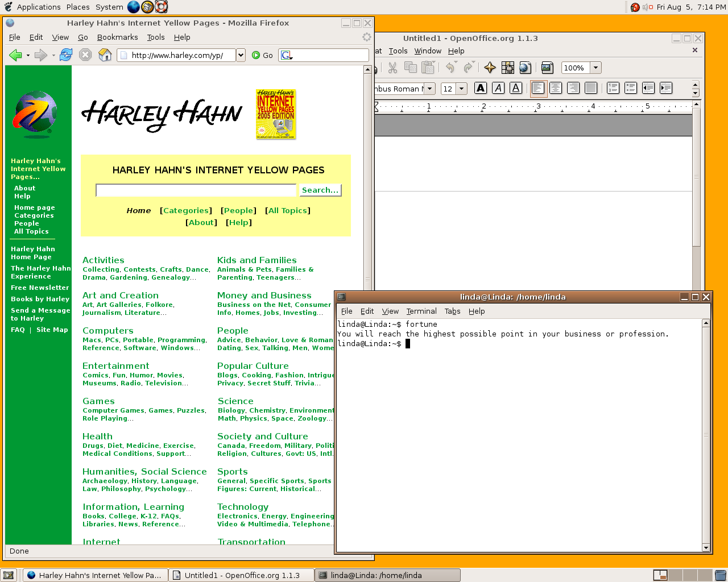Open Back history dropdown arrow in Firefox
The image size is (728, 582).
tap(28, 56)
